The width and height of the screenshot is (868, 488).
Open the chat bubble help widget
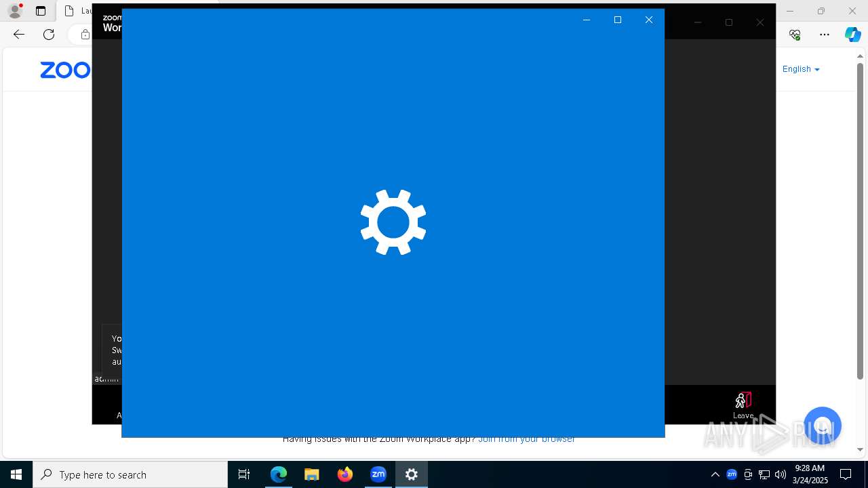[x=822, y=426]
